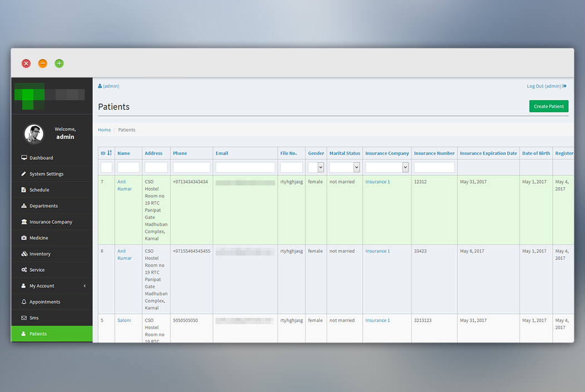Viewport: 585px width, 392px height.
Task: Open Anil Kumar link in row 6
Action: tap(124, 254)
